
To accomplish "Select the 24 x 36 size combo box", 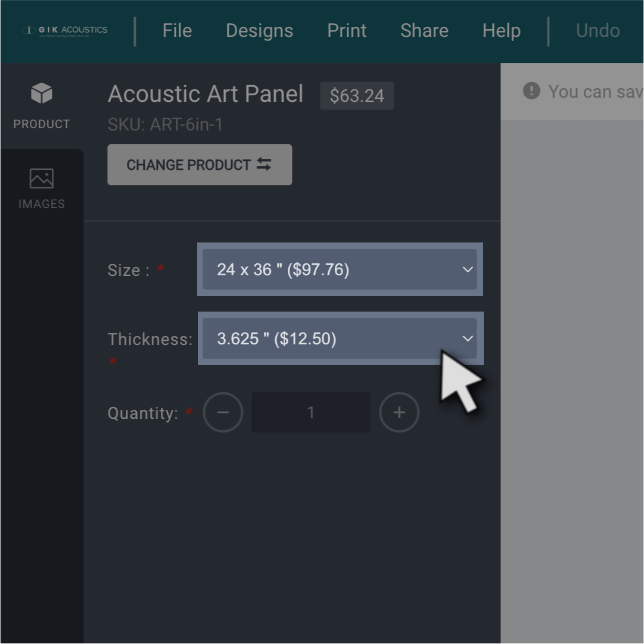I will pos(340,269).
